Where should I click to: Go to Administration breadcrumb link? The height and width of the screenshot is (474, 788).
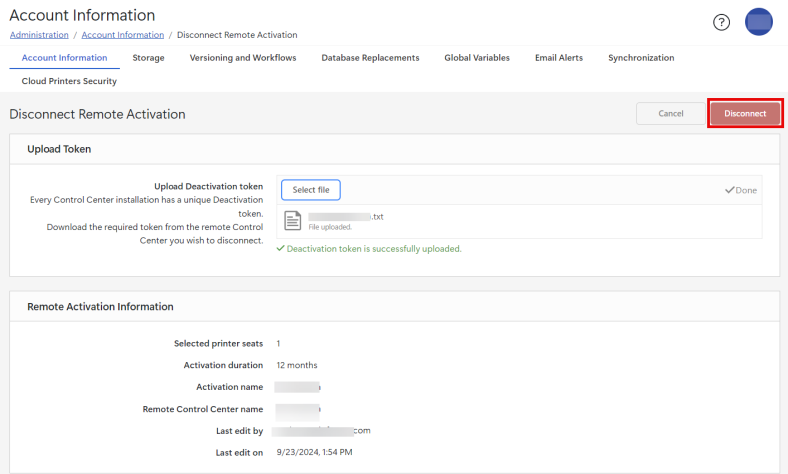coord(39,35)
